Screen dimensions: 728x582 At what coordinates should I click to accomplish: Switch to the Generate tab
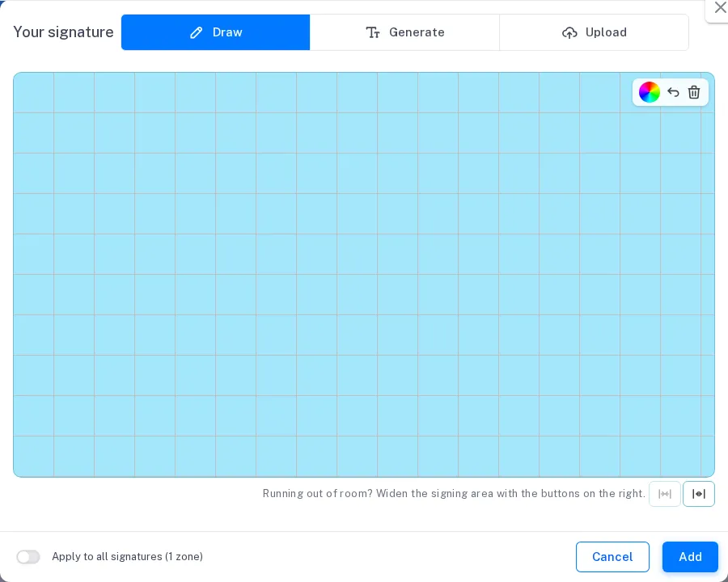[404, 32]
